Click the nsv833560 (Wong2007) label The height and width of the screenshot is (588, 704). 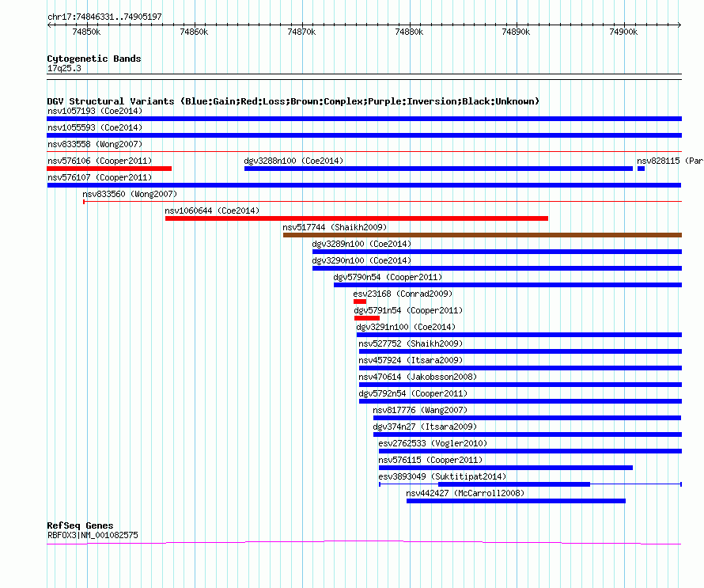pyautogui.click(x=130, y=194)
